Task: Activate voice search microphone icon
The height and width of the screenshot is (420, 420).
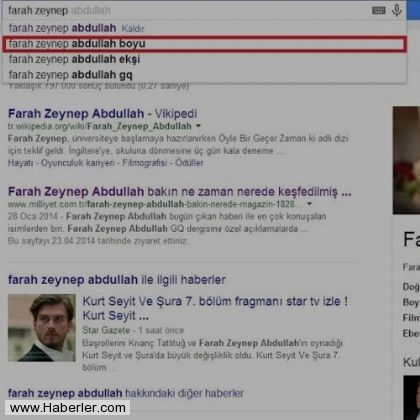Action: (397, 10)
